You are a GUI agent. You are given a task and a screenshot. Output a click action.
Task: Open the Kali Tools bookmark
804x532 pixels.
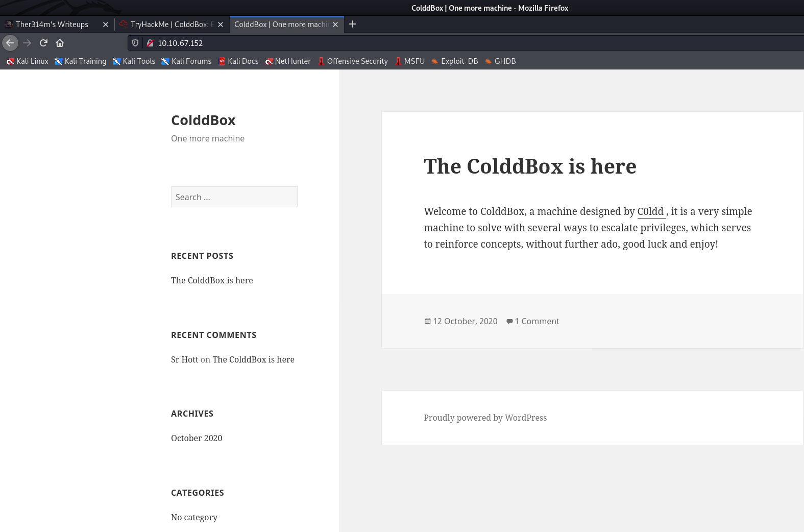coord(134,61)
